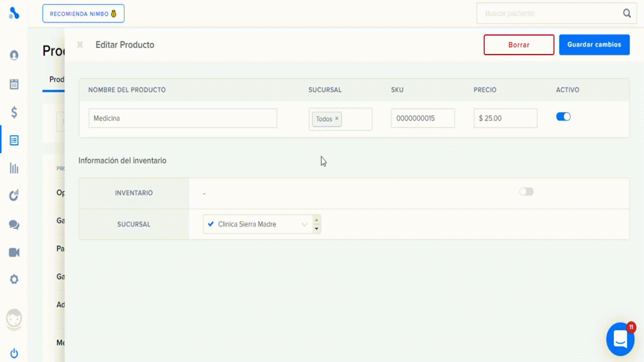This screenshot has height=362, width=644.
Task: Open the chat messages sidebar icon
Action: point(14,225)
